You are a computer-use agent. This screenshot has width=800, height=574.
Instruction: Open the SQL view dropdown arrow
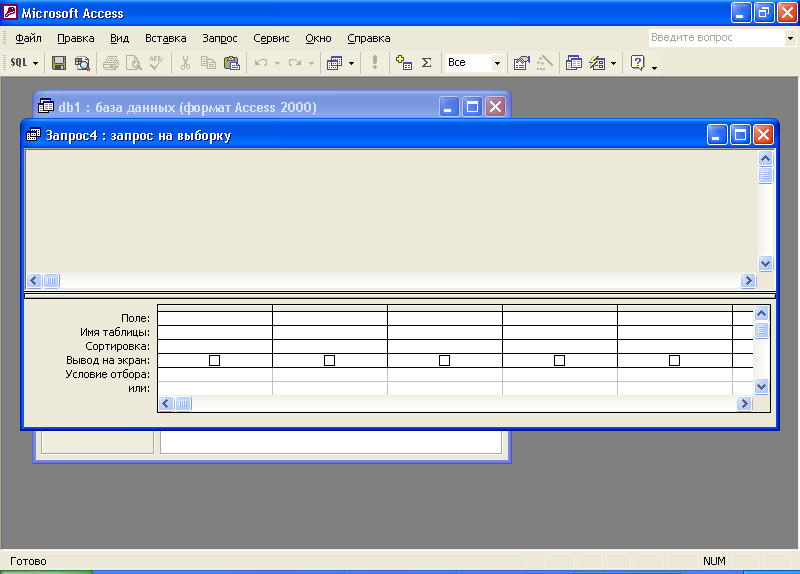[x=36, y=63]
